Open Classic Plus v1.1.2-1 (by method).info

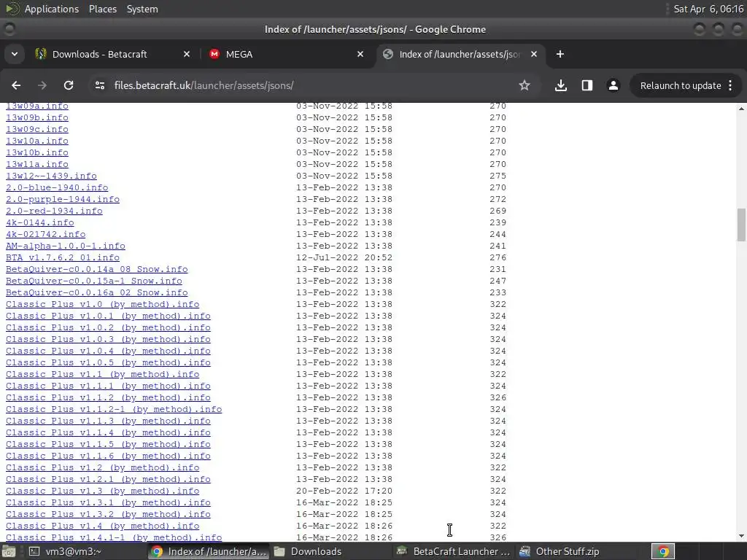click(x=114, y=409)
